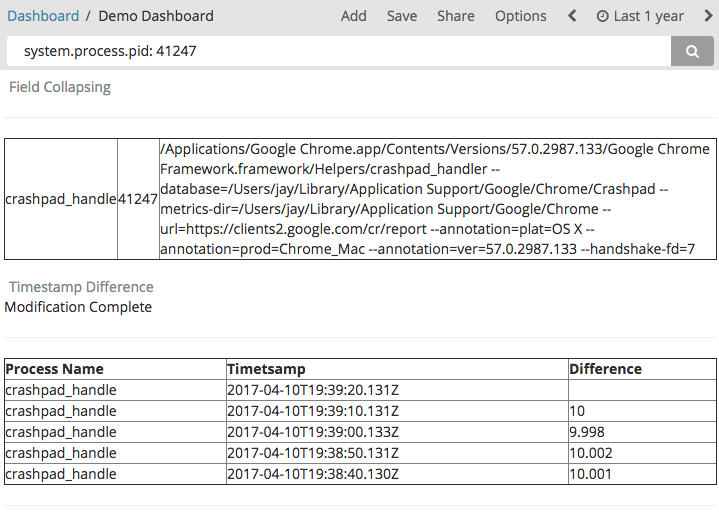Open the Add menu
The image size is (719, 516).
tap(354, 16)
